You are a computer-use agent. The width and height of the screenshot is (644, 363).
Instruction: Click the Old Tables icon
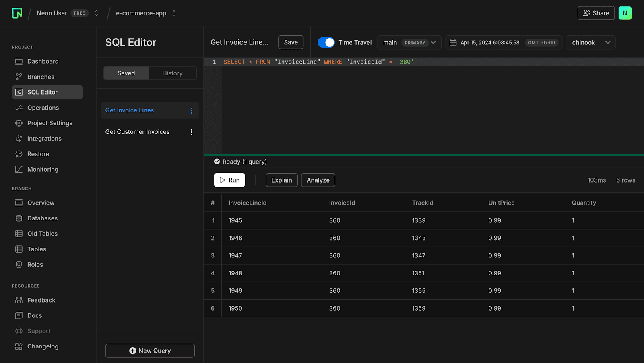(x=19, y=234)
